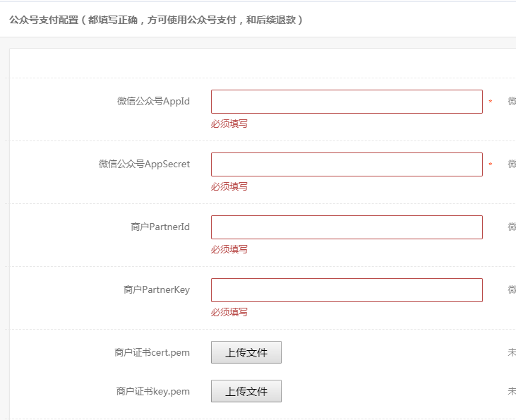Upload file for 商户证书cert.pem
Image resolution: width=516 pixels, height=420 pixels.
(246, 352)
